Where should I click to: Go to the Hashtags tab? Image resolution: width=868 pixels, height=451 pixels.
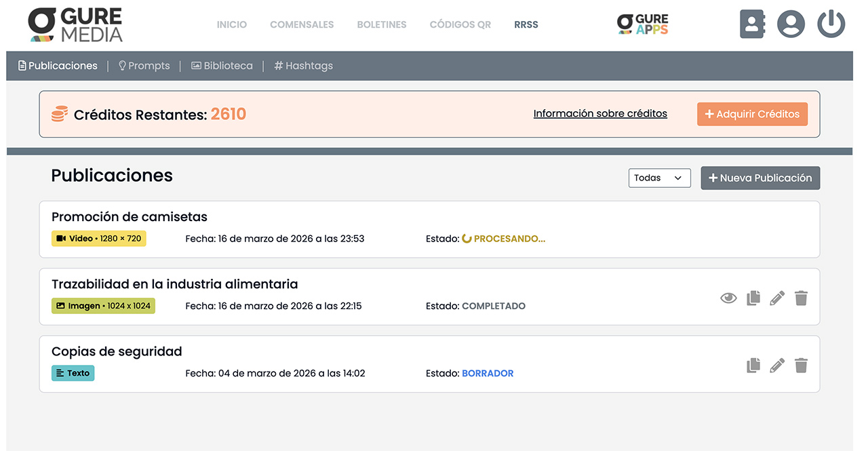pos(303,66)
